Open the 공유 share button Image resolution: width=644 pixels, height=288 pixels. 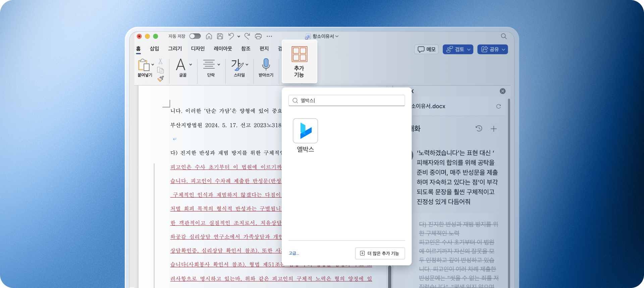(493, 49)
